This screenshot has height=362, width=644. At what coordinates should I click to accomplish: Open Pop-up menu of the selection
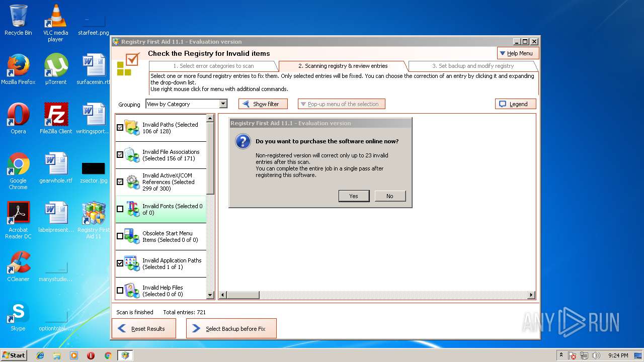click(x=341, y=104)
